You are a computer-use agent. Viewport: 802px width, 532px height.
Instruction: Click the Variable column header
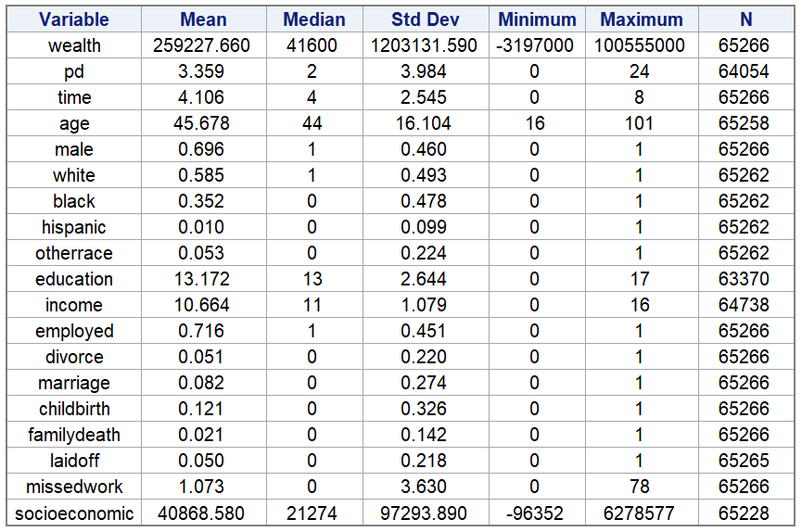click(x=74, y=19)
